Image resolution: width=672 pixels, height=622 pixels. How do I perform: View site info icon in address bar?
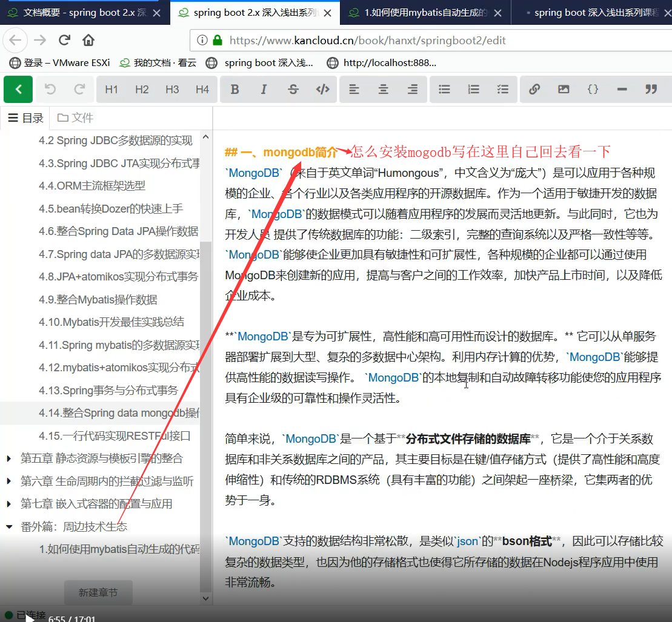[x=202, y=40]
